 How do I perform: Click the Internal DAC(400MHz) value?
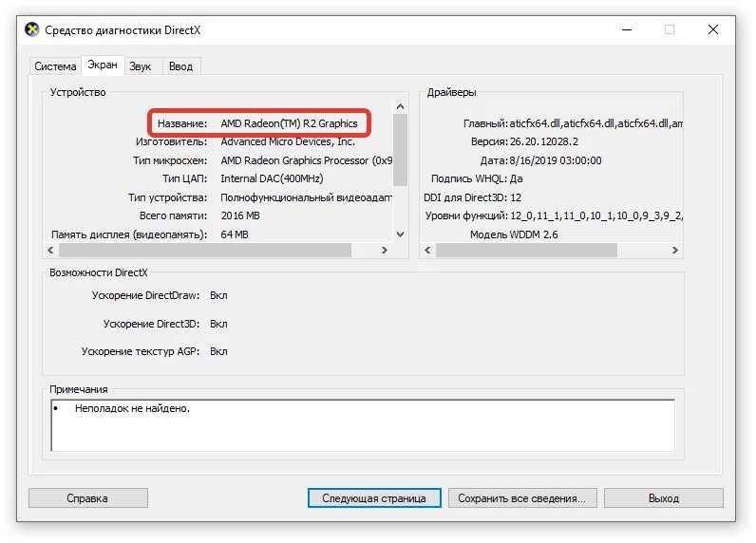(x=272, y=178)
